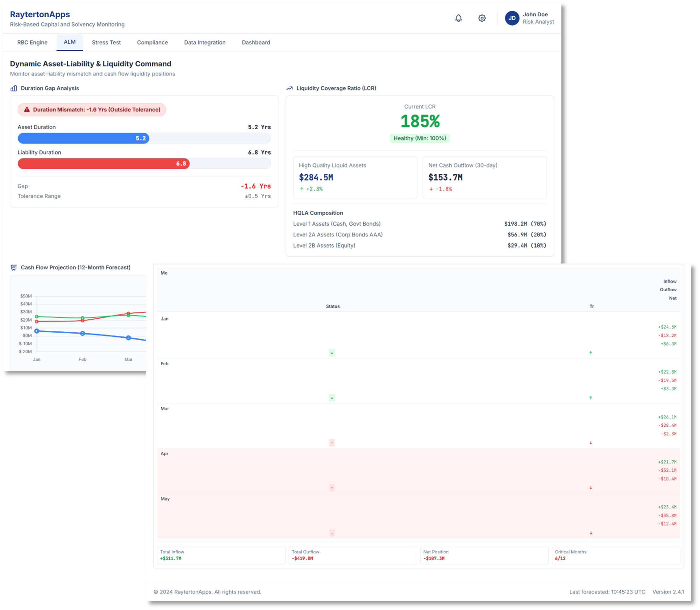Open the settings gear icon
700x610 pixels.
[x=482, y=18]
